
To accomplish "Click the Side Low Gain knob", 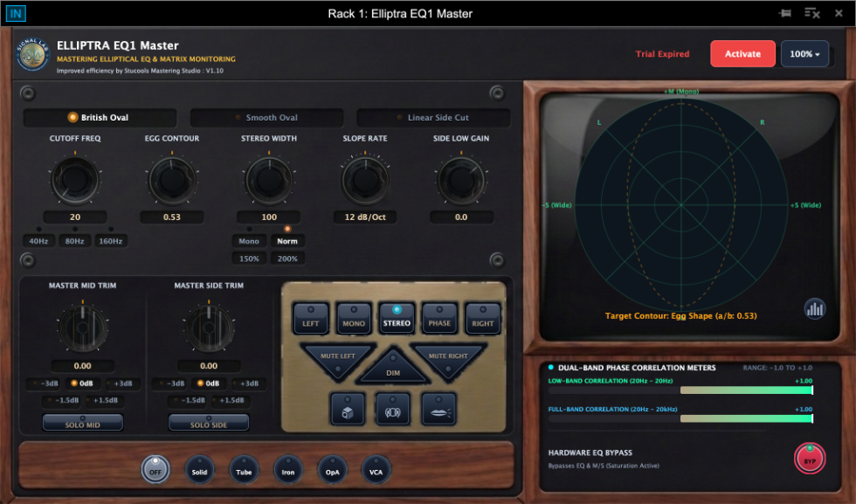I will pos(461,179).
